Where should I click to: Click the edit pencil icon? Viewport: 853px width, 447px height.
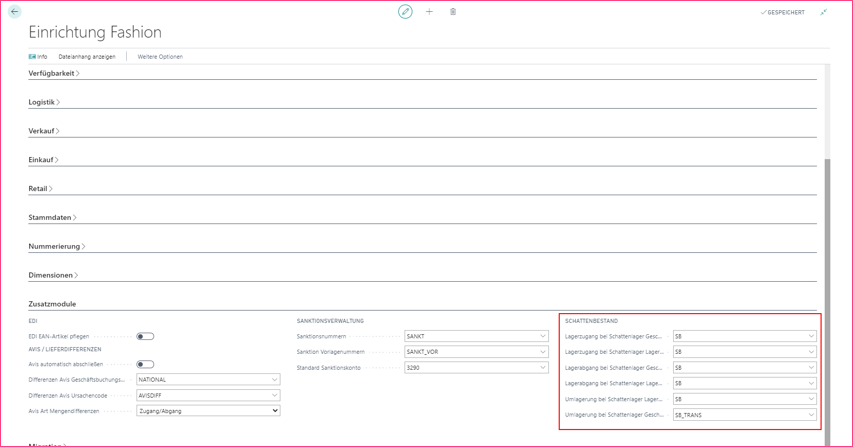(x=405, y=12)
